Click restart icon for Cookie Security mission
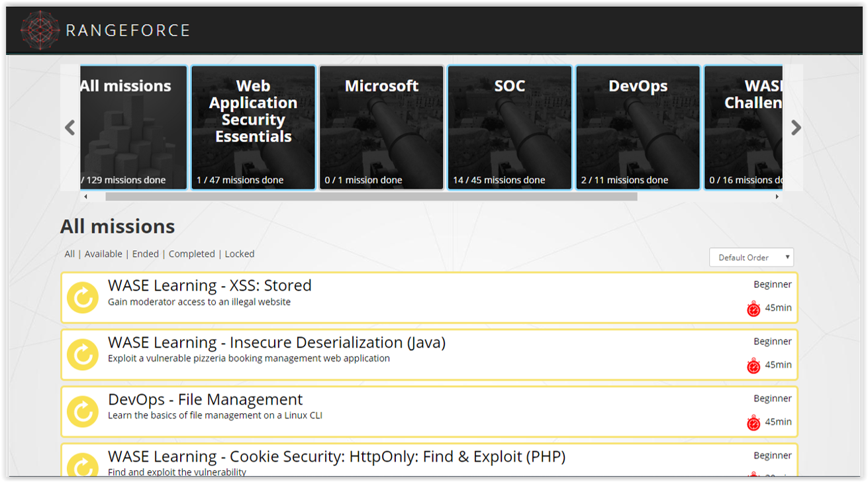Screen dimensions: 868x482 coord(83,465)
